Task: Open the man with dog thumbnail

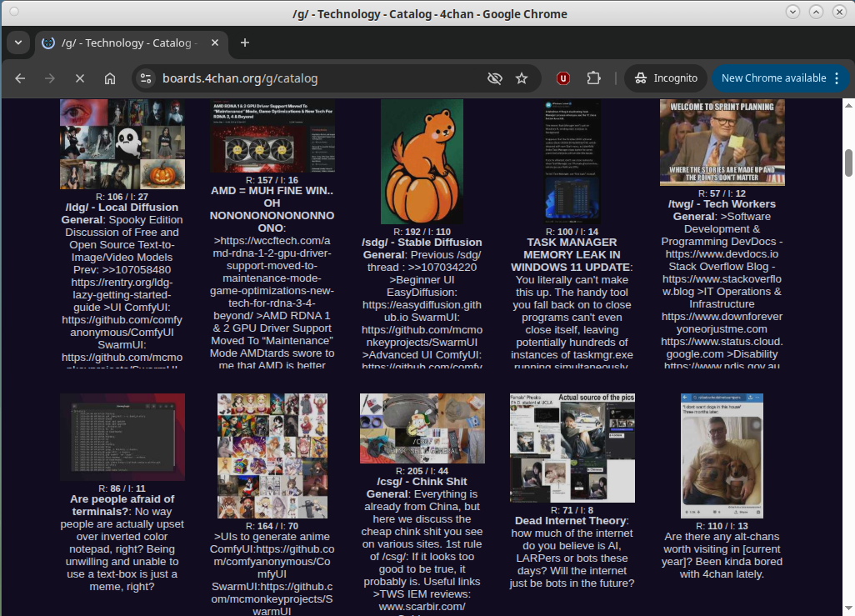Action: (x=722, y=456)
